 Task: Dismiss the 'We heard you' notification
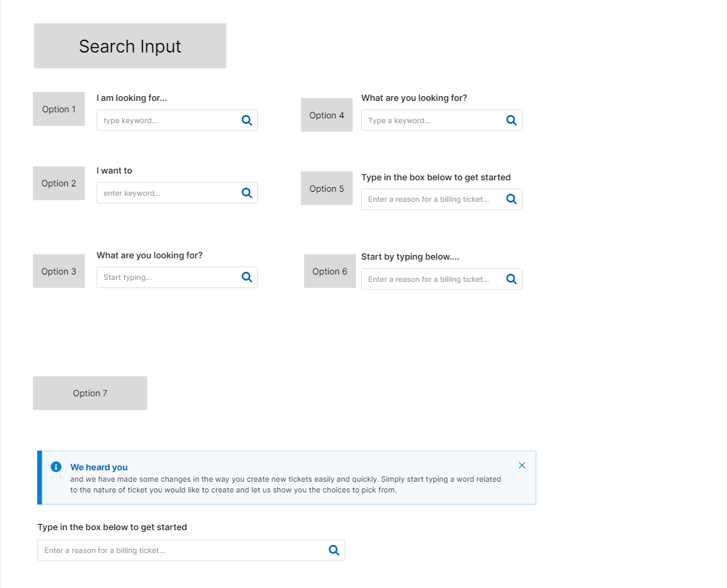(x=522, y=465)
